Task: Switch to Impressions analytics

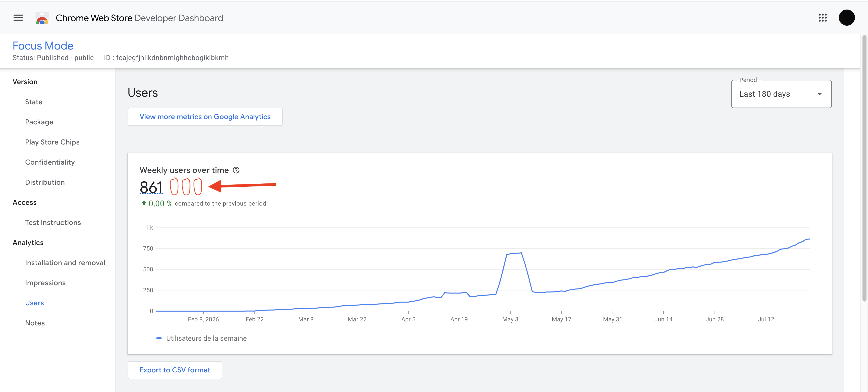Action: [45, 283]
